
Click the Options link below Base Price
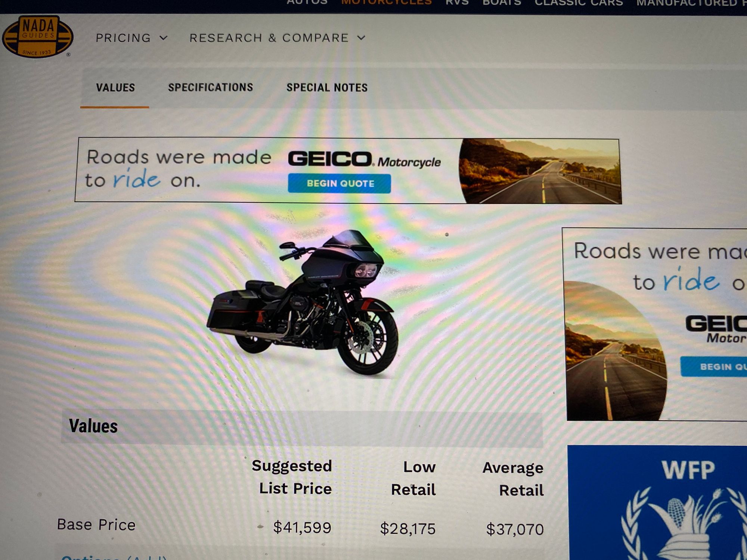(x=90, y=557)
